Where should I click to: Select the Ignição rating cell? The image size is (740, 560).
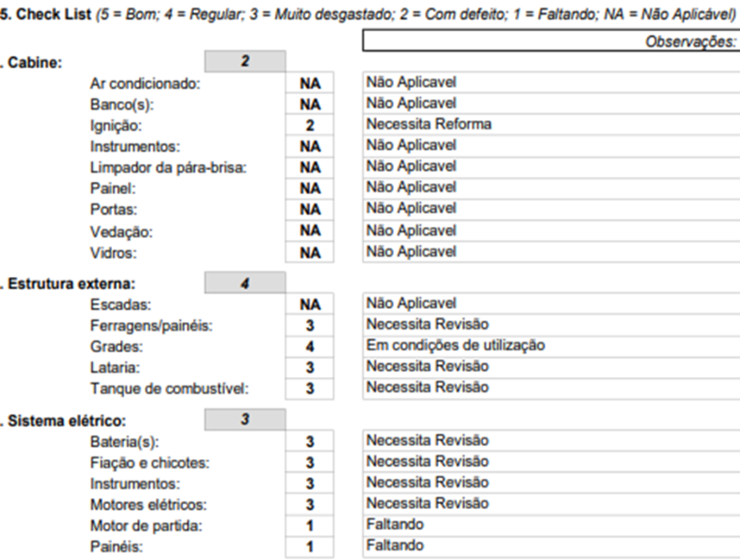click(x=310, y=125)
